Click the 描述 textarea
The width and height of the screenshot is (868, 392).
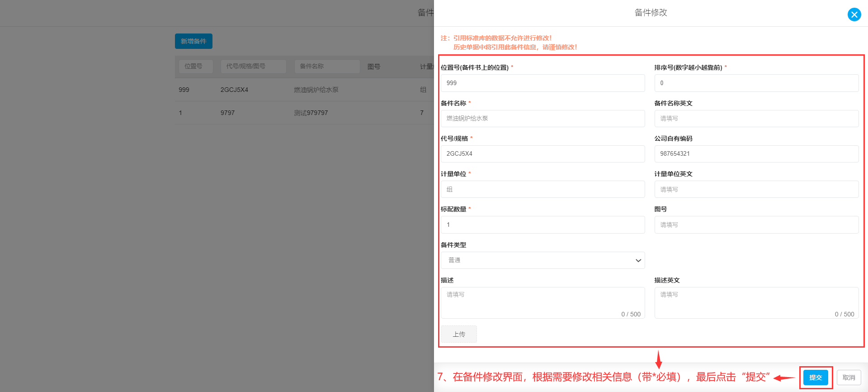[542, 302]
